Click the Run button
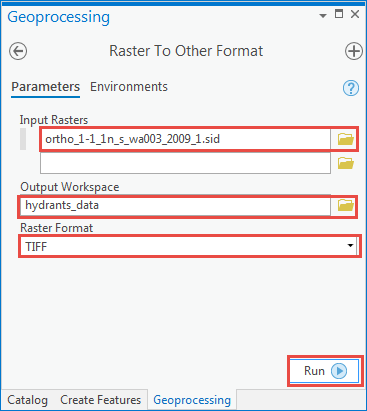Image resolution: width=367 pixels, height=411 pixels. click(x=324, y=371)
